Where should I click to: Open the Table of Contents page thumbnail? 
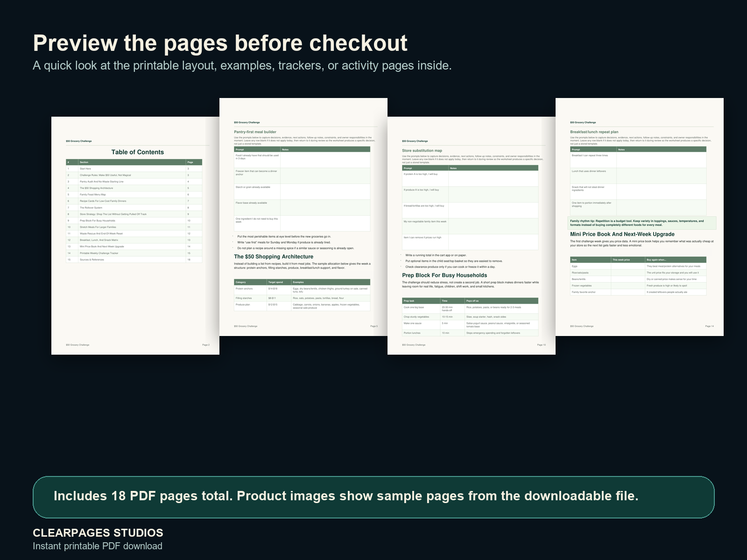(x=135, y=236)
